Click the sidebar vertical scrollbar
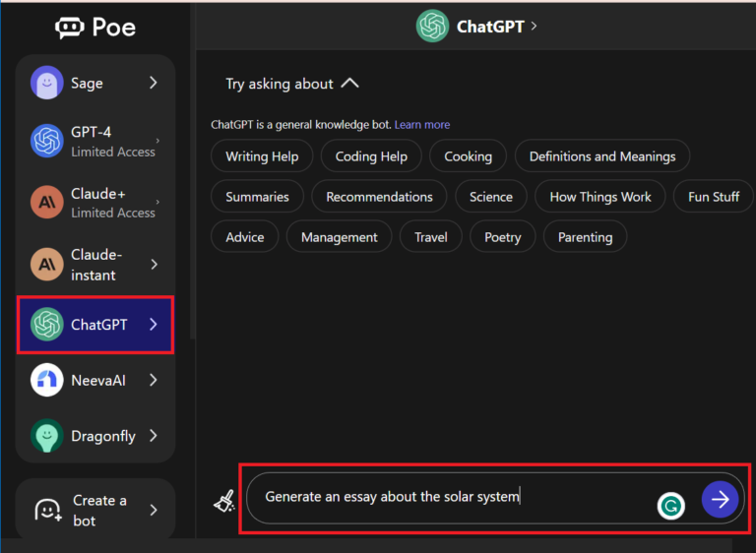This screenshot has height=553, width=756. tap(192, 173)
